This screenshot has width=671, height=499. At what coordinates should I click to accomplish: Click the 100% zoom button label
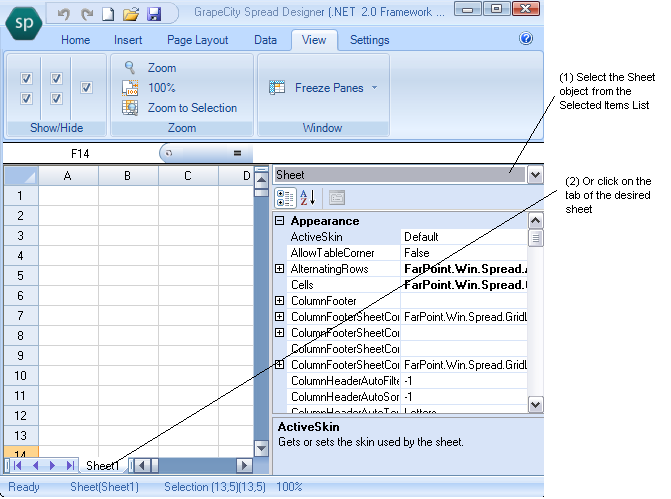click(161, 88)
